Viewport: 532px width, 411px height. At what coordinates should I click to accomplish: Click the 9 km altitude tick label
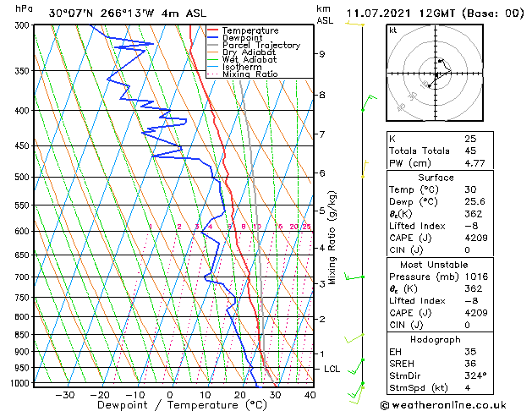[x=321, y=54]
